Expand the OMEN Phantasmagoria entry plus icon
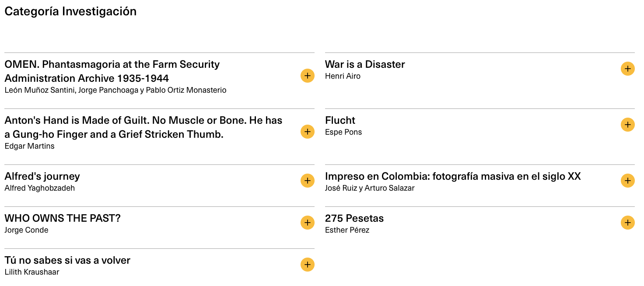 (x=307, y=76)
